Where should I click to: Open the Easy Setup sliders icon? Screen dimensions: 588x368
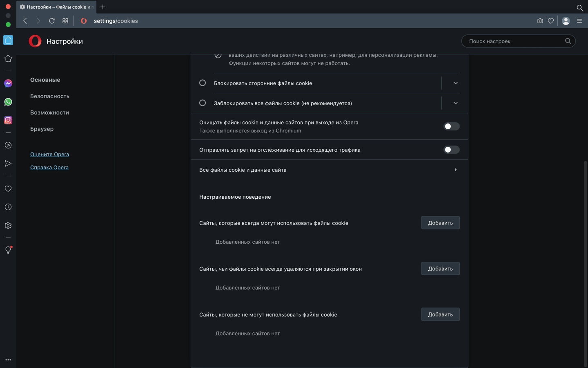coord(579,21)
